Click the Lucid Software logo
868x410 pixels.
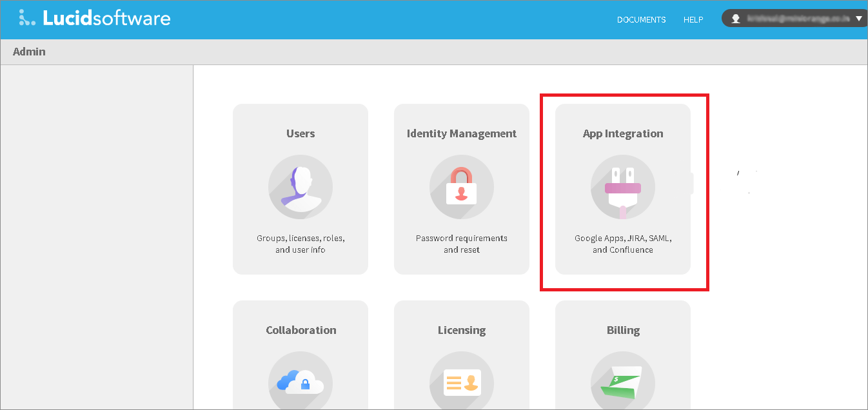point(95,18)
